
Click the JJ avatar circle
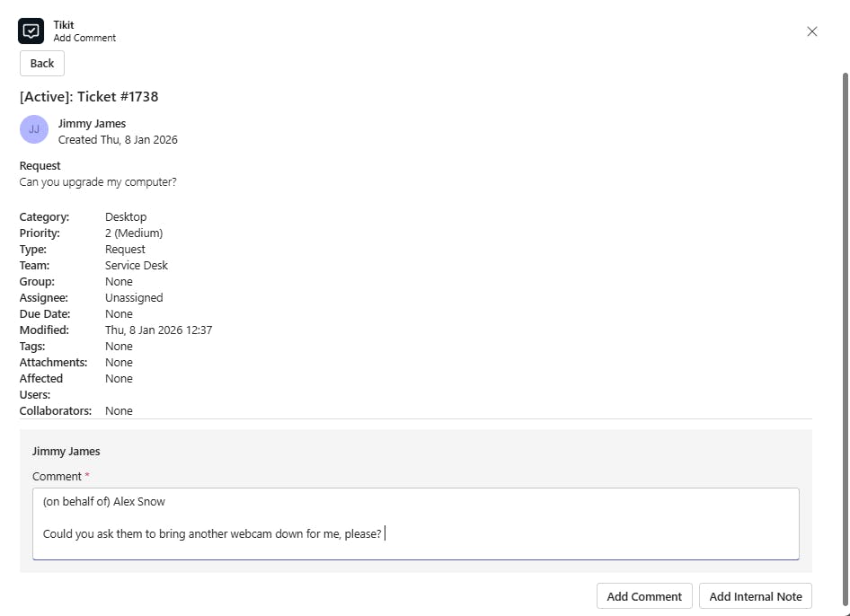pyautogui.click(x=34, y=129)
